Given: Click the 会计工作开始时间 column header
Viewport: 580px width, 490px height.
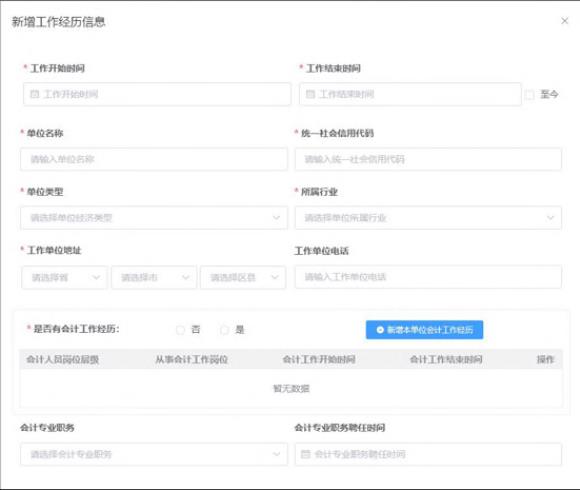Looking at the screenshot, I should pos(319,359).
